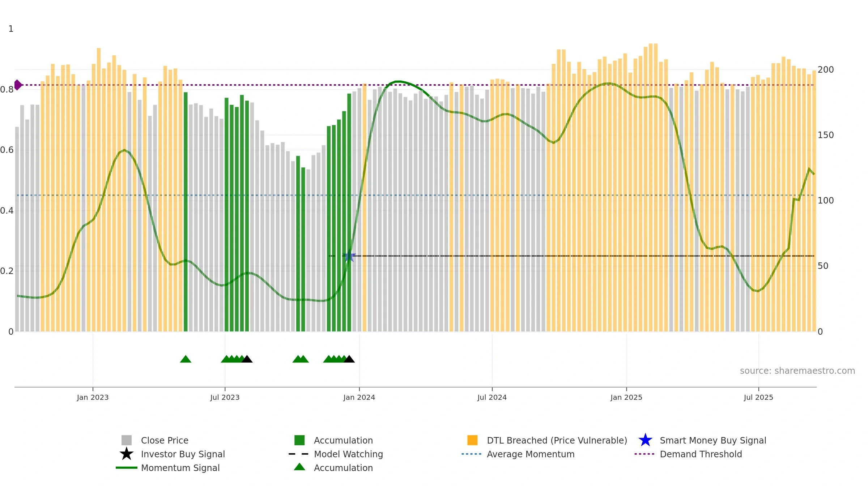Image resolution: width=868 pixels, height=488 pixels.
Task: Click the gray Close Price legend square
Action: [127, 440]
